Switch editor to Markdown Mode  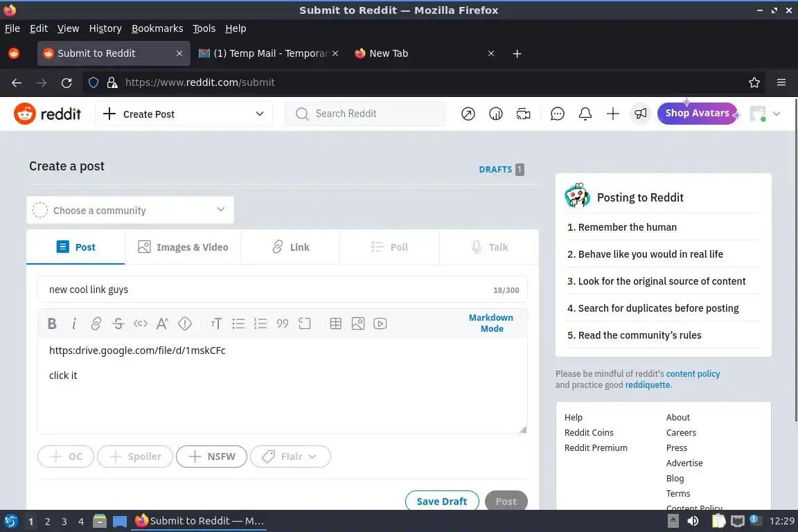click(491, 323)
